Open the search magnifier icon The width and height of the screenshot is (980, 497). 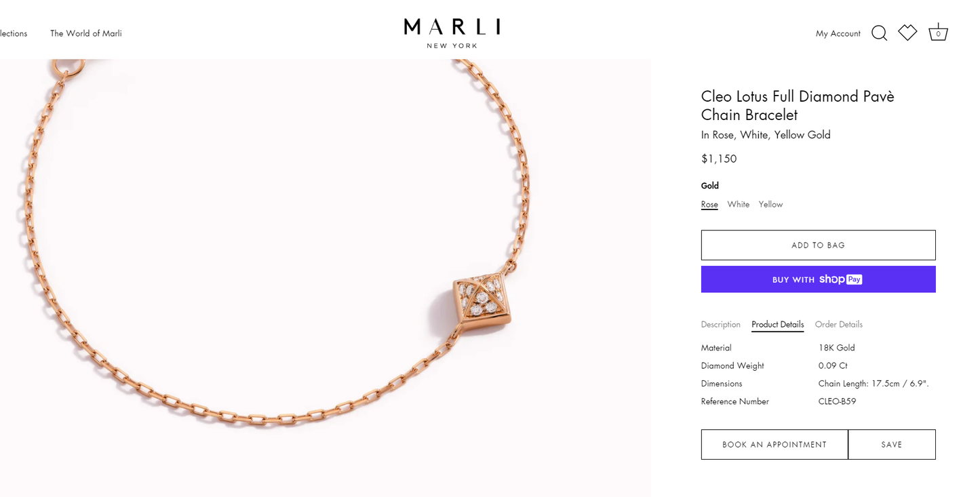[x=879, y=33]
